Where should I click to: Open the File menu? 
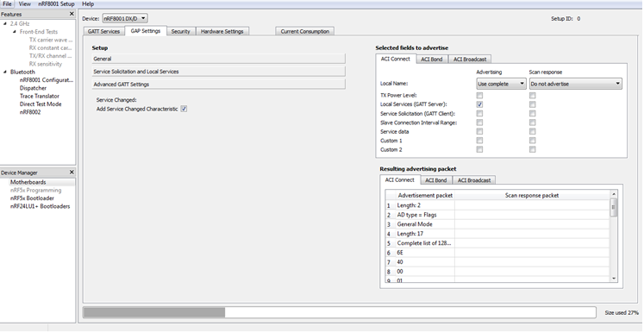(x=7, y=3)
